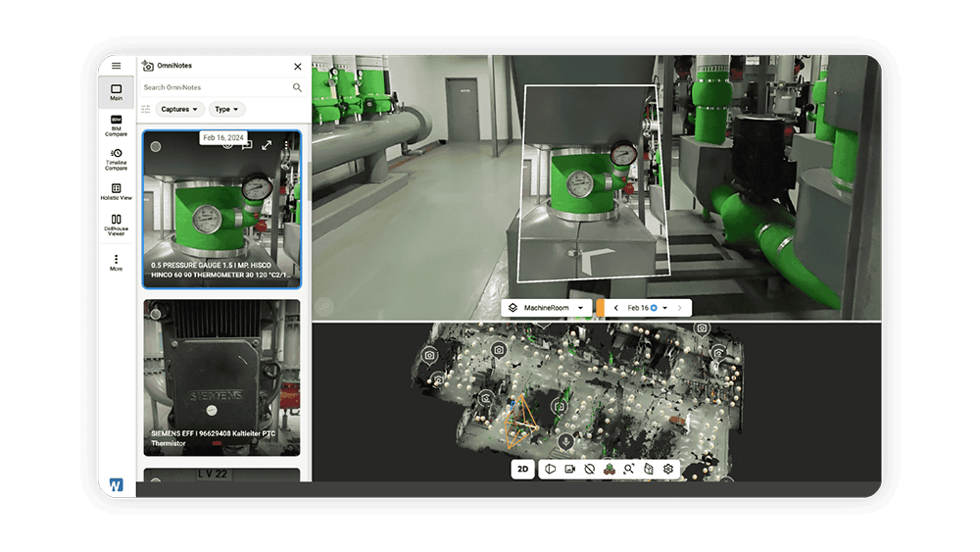Switch to Holistic View
980x552 pixels.
[x=117, y=192]
